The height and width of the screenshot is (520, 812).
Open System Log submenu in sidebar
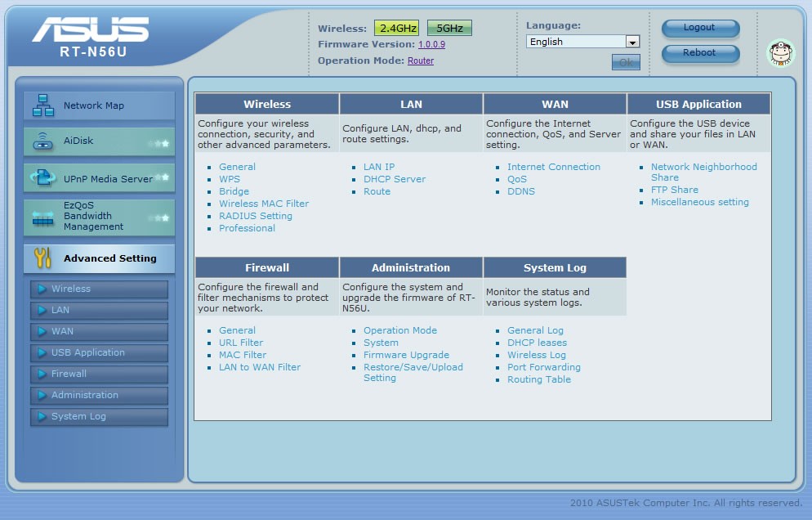[x=100, y=416]
